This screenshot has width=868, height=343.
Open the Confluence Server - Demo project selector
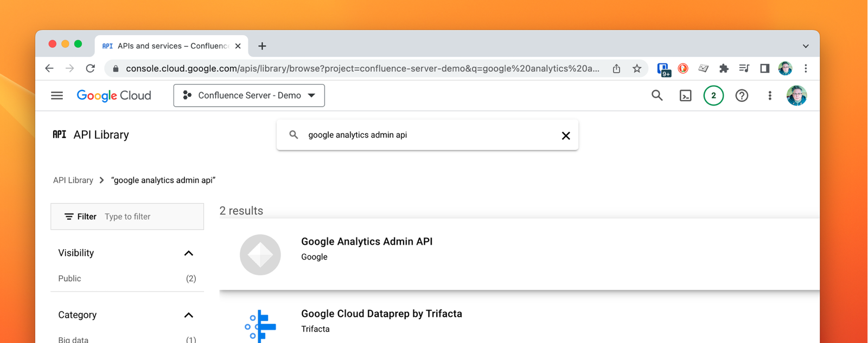point(249,95)
